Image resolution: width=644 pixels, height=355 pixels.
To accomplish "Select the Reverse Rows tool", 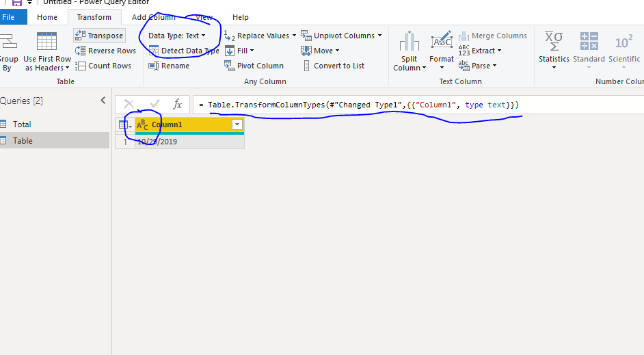I will point(105,51).
